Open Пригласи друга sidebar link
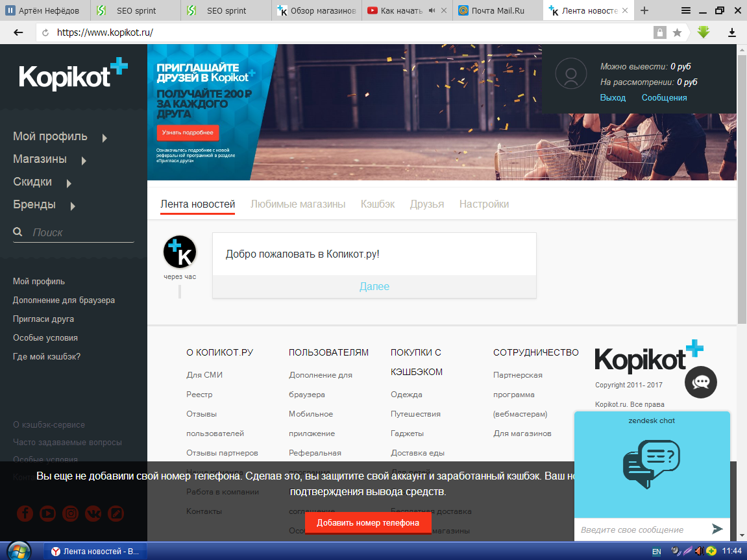Viewport: 747px width, 560px height. click(43, 319)
